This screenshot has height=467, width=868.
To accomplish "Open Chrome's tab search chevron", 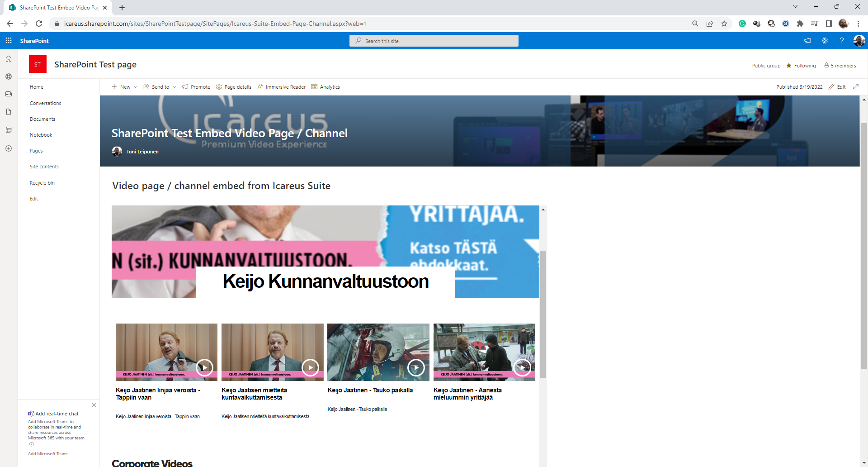I will (795, 7).
